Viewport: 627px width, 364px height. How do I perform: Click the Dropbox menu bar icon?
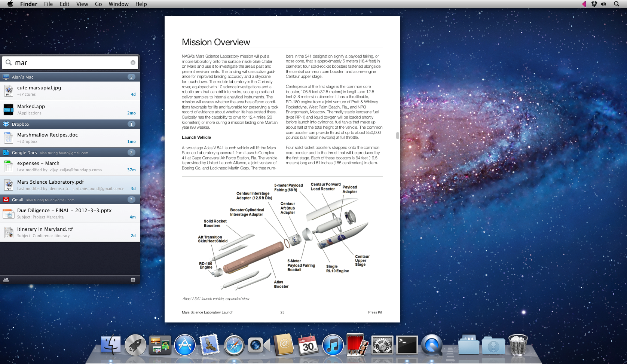click(x=594, y=4)
